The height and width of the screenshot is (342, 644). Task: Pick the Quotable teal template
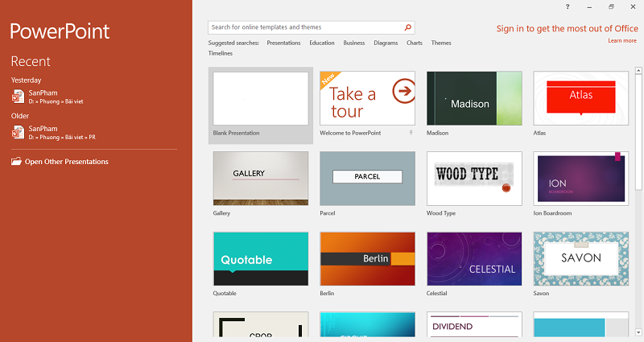coord(260,259)
